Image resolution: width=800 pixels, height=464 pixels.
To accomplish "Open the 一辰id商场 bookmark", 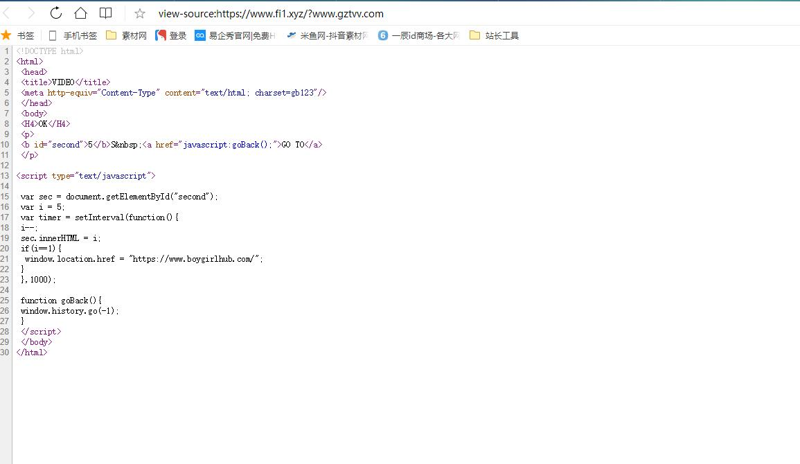I will (x=418, y=36).
